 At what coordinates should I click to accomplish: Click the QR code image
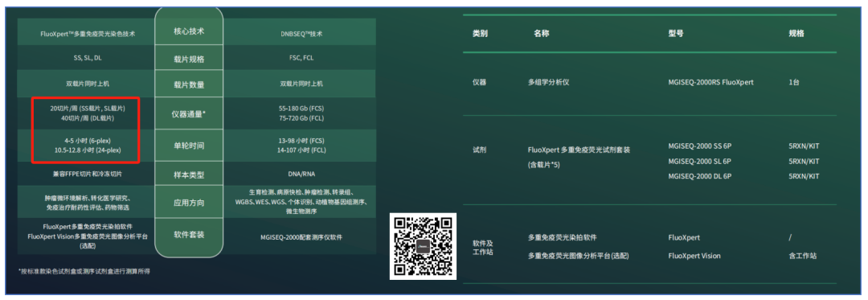423,246
